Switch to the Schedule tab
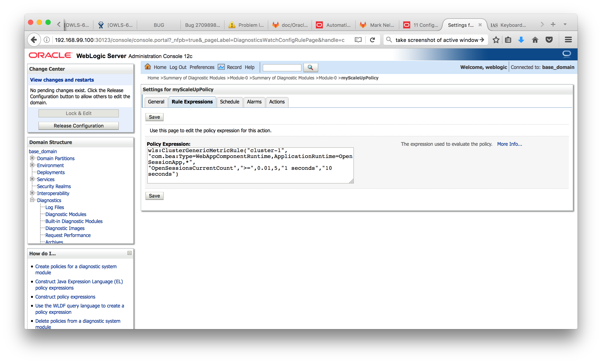This screenshot has height=364, width=602. pos(229,102)
